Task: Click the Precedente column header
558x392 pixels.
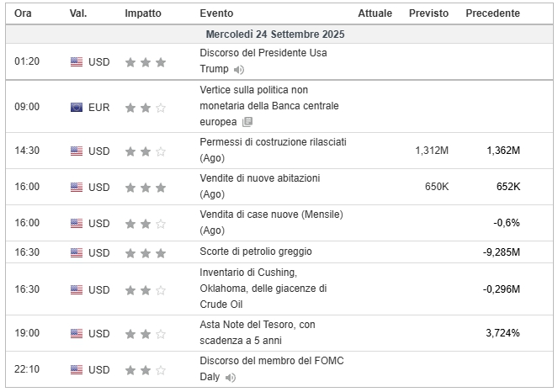Action: (492, 13)
